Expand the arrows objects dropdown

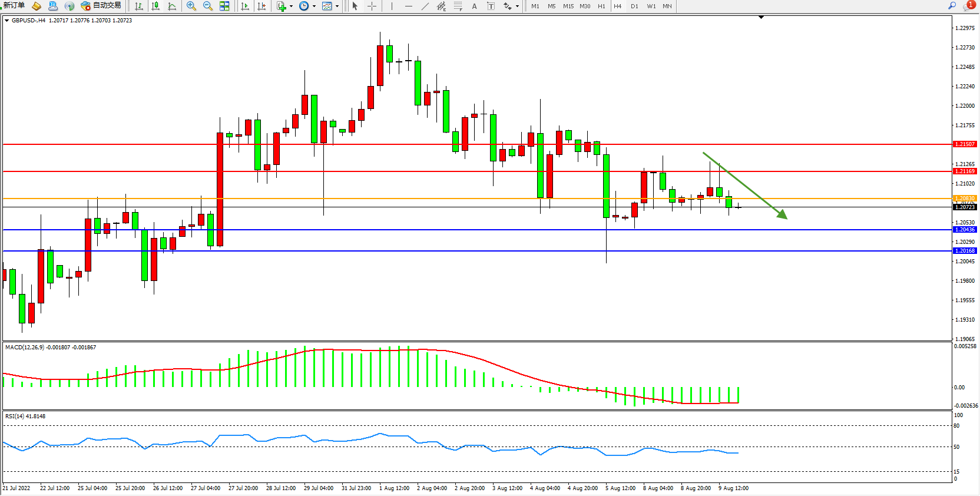tap(517, 6)
